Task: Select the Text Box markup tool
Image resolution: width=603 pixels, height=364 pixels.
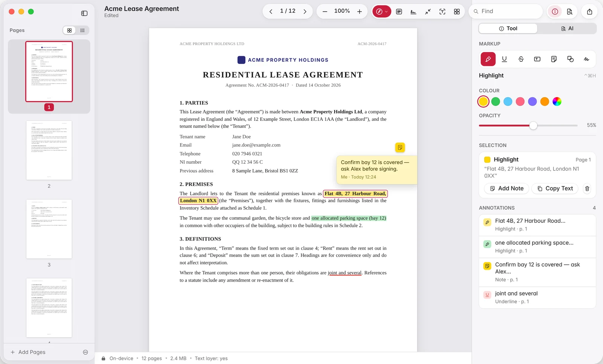Action: 537,59
